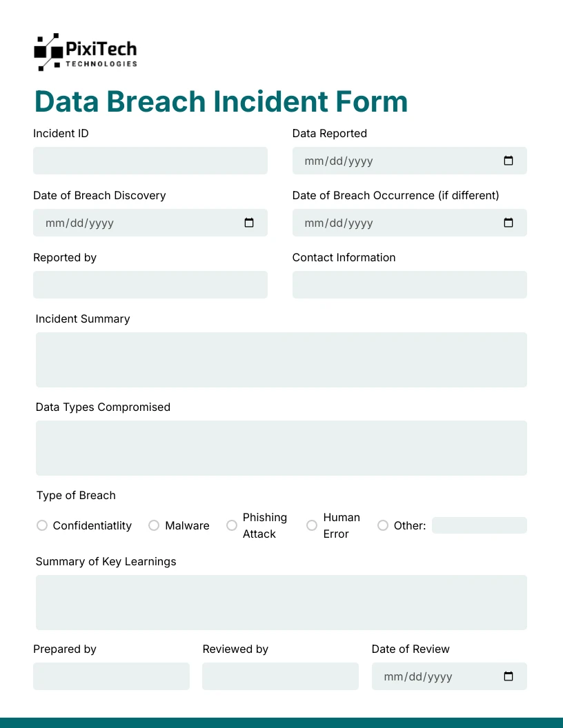Open the calendar for Date of Breach Occurrence

pyautogui.click(x=508, y=223)
